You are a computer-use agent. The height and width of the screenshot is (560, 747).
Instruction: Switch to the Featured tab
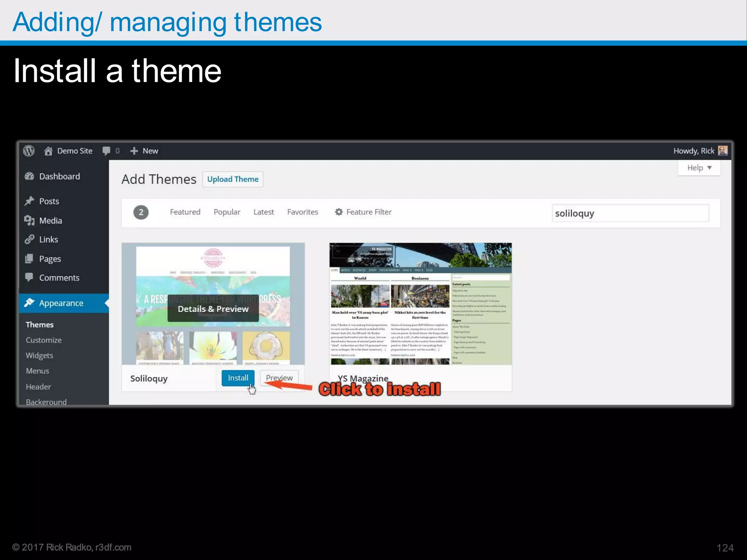coord(185,212)
